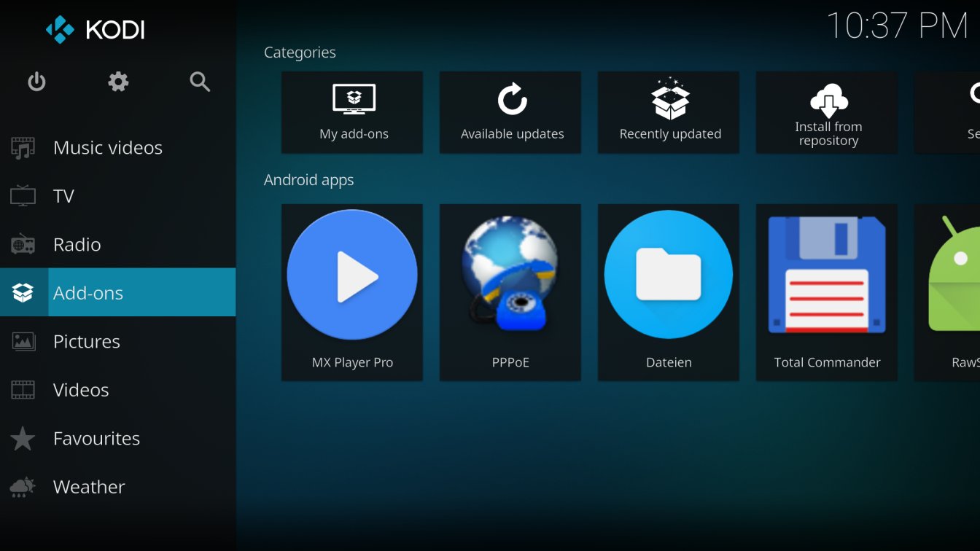Open Recently updated box tile

669,112
